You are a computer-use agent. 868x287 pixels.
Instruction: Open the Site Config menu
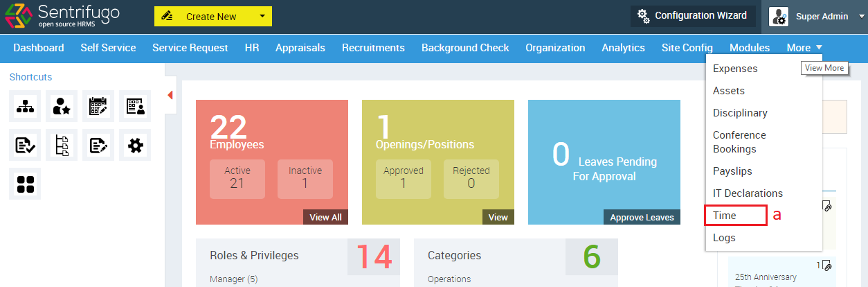pyautogui.click(x=687, y=48)
